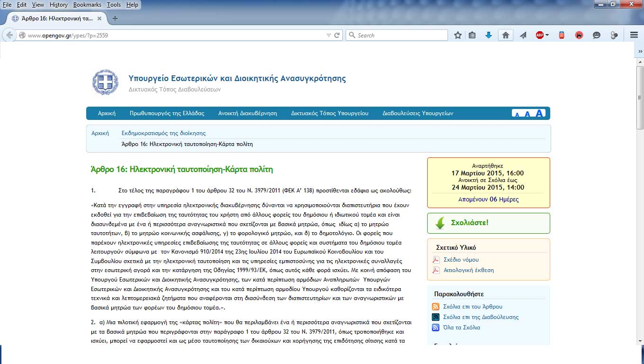Set the medium font size A
This screenshot has width=644, height=364.
[x=528, y=114]
